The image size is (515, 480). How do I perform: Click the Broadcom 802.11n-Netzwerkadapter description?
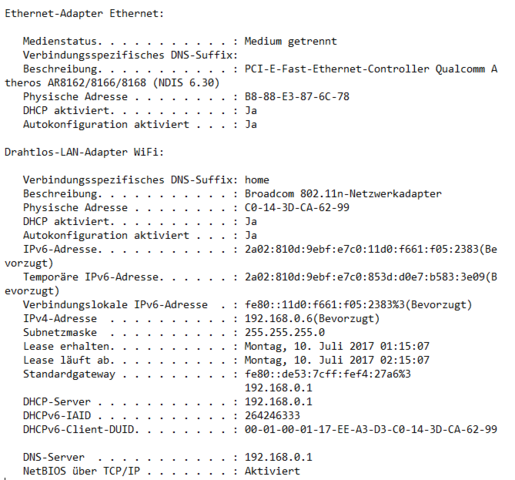(x=343, y=194)
